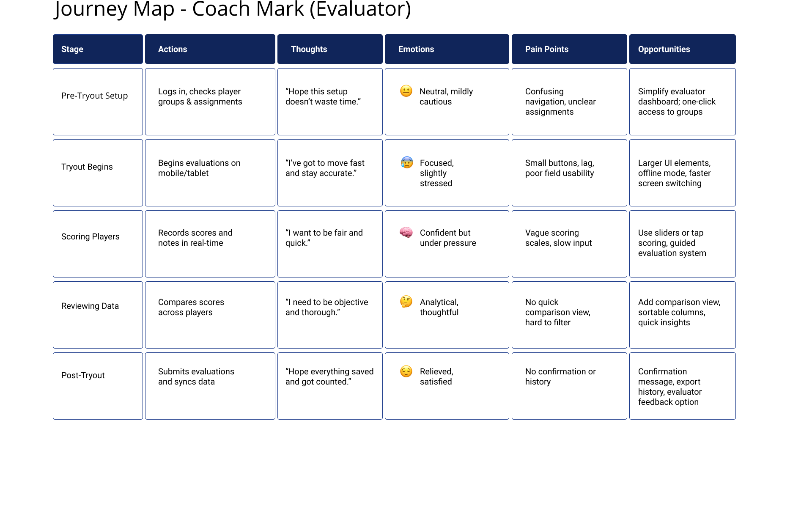The image size is (812, 511).
Task: Select the Thoughts column header
Action: pyautogui.click(x=330, y=49)
